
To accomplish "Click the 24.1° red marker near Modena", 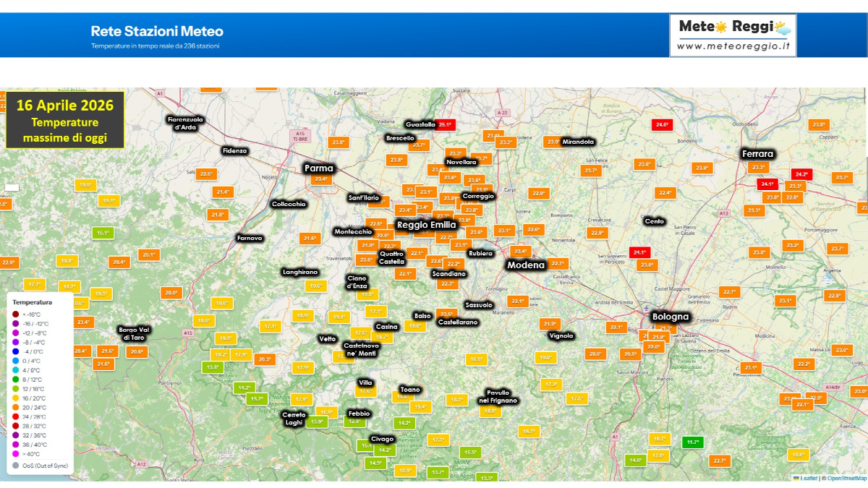I will (x=639, y=252).
